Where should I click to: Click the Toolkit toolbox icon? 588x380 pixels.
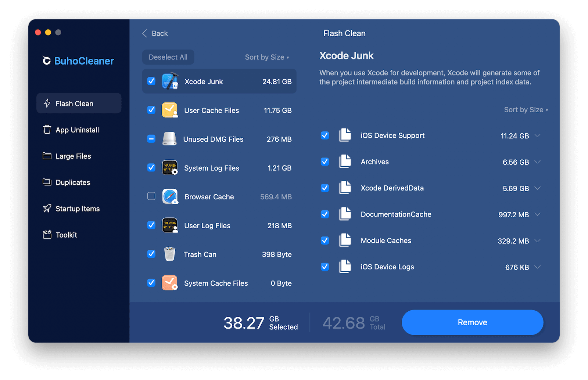coord(47,235)
